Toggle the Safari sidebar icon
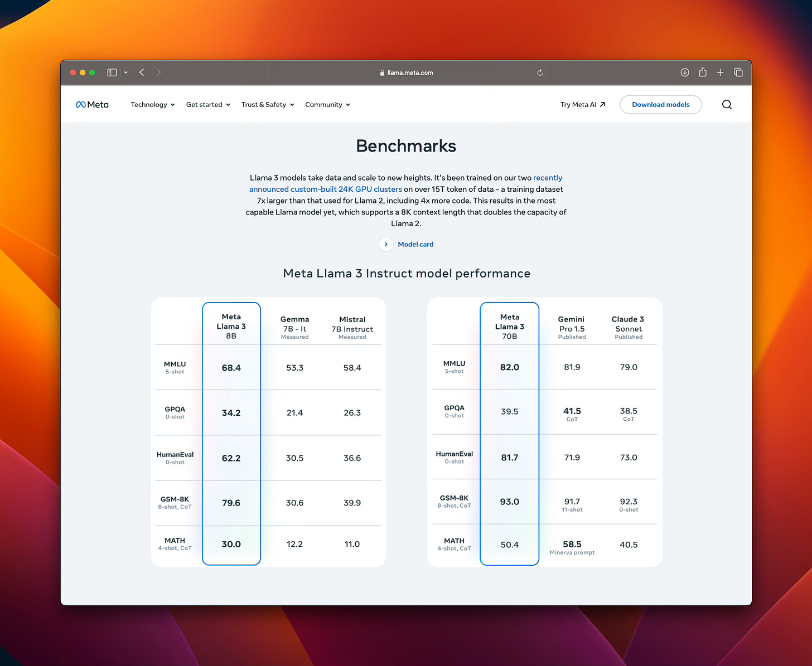Screen dimensions: 812x666 [x=112, y=72]
